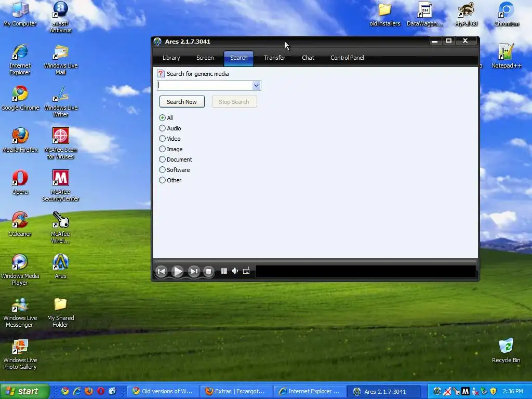Launch Opera from the quick launch bar
The height and width of the screenshot is (399, 532).
click(x=101, y=391)
